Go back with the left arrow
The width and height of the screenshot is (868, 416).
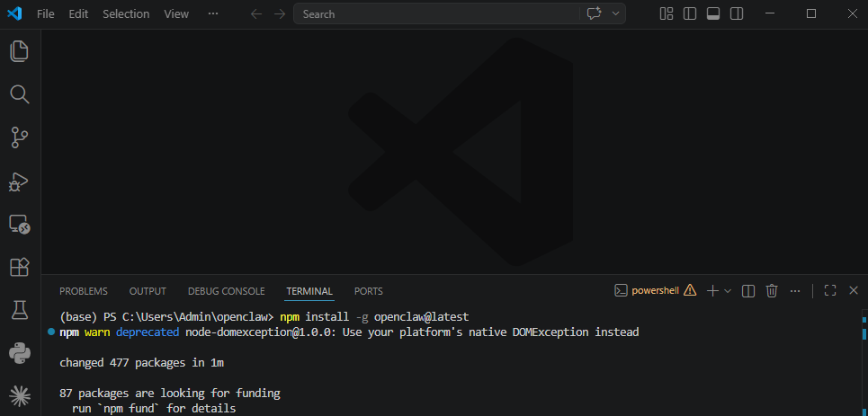pos(255,13)
